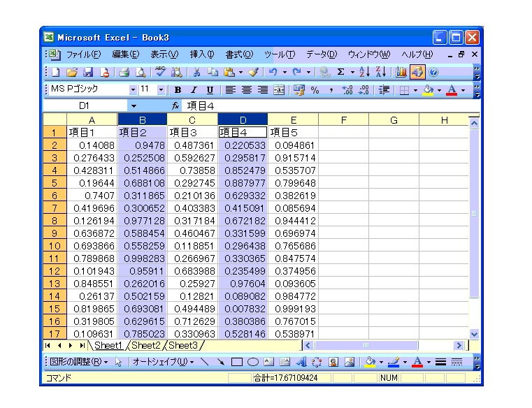Sort descending with the Z-A icon
This screenshot has width=532, height=408.
(x=381, y=72)
